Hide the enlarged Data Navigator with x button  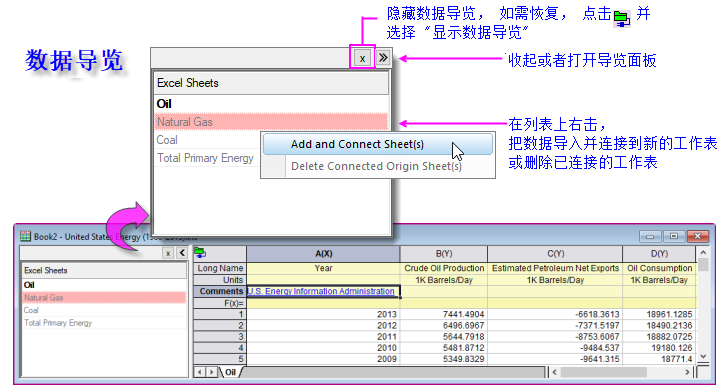[362, 58]
